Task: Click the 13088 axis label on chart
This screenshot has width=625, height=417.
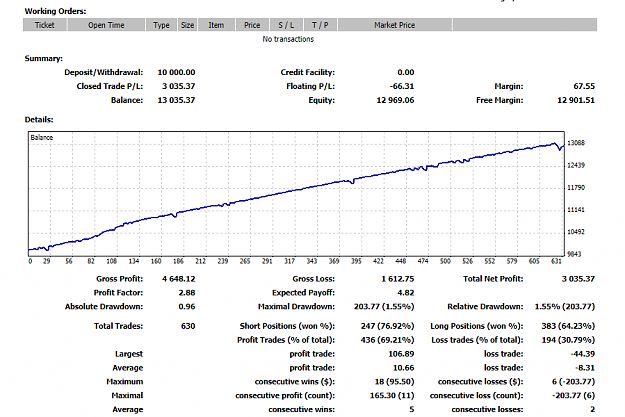Action: [576, 143]
